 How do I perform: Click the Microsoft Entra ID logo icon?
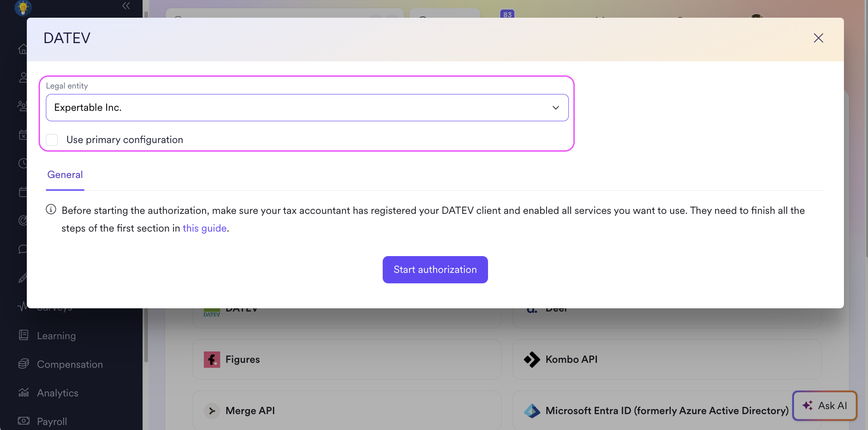pyautogui.click(x=532, y=411)
